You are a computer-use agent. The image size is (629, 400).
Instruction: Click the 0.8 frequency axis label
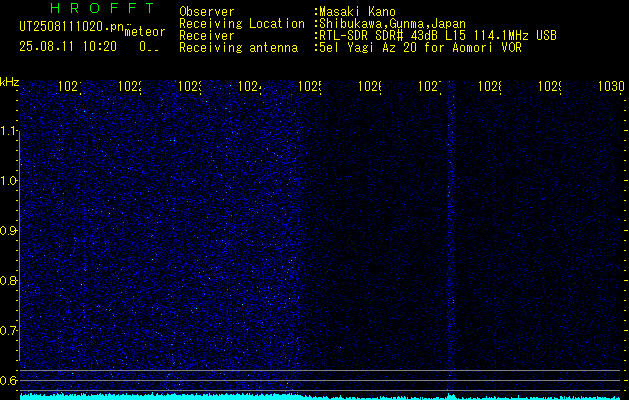pyautogui.click(x=7, y=280)
